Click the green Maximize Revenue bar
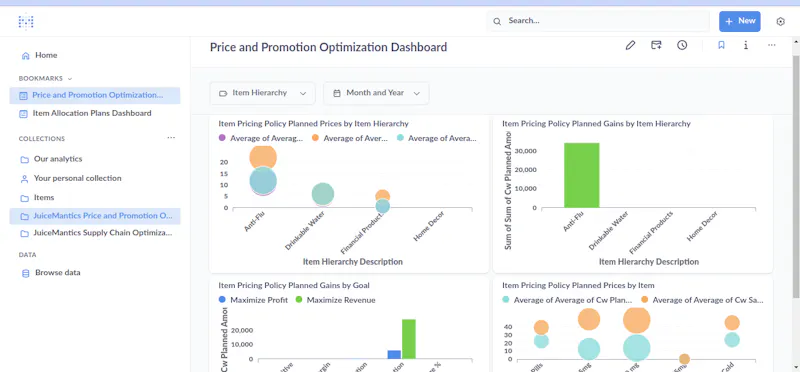800x372 pixels. point(409,339)
